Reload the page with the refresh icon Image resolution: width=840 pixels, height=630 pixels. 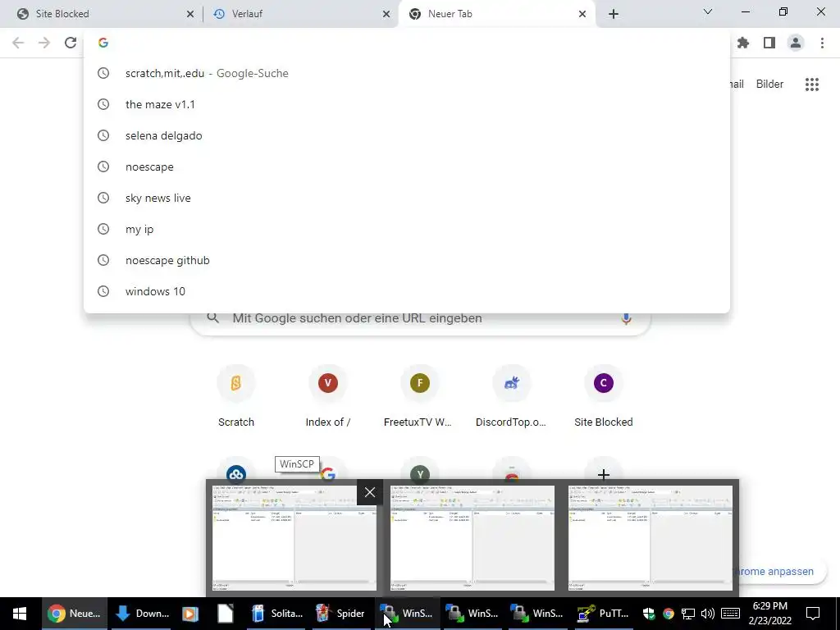point(71,43)
